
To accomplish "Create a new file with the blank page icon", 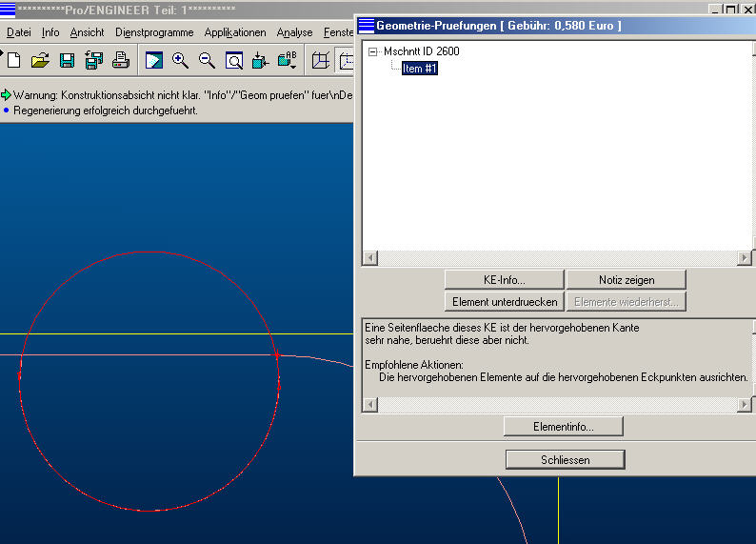I will tap(14, 60).
